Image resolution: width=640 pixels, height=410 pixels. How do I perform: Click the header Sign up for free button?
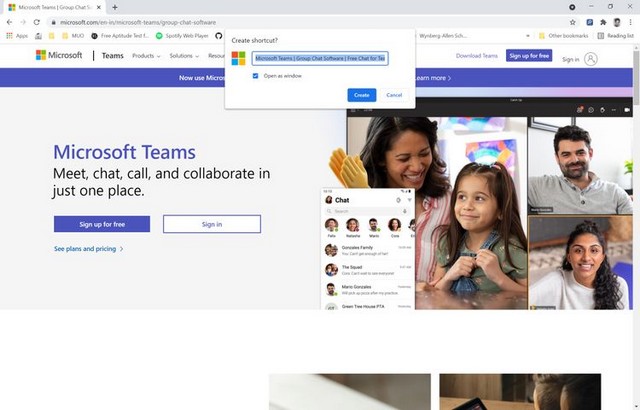pyautogui.click(x=529, y=55)
